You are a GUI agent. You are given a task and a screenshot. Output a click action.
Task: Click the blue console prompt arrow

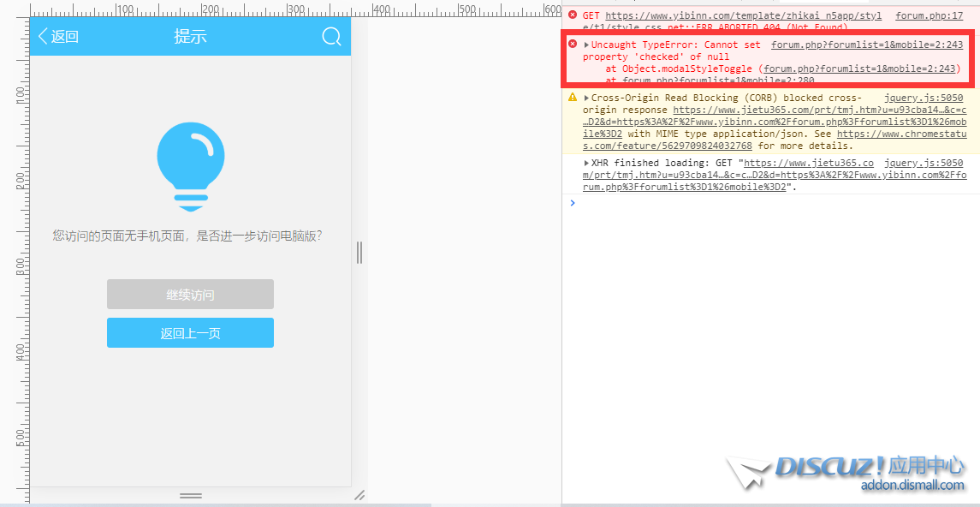coord(573,203)
